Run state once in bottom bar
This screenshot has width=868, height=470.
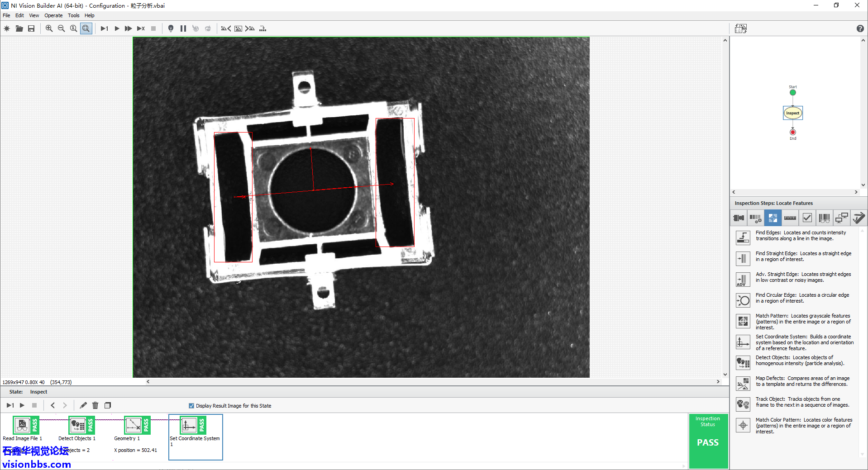tap(10, 405)
